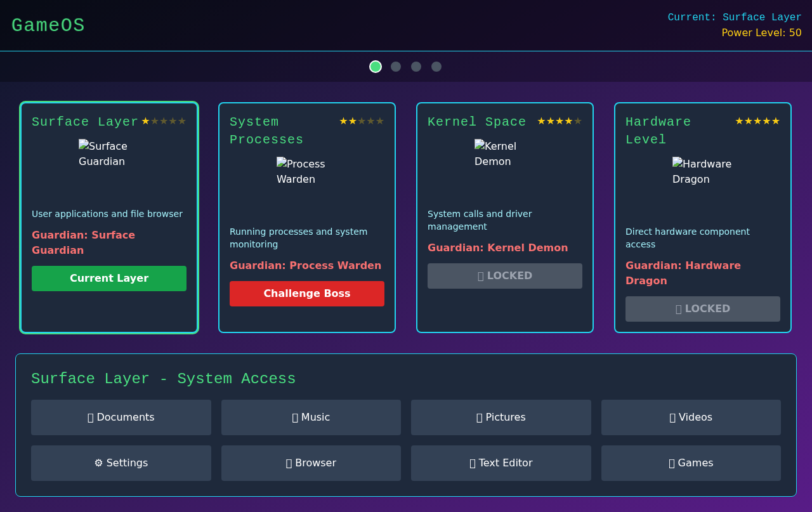The width and height of the screenshot is (812, 512).
Task: Open the Games icon
Action: (691, 463)
